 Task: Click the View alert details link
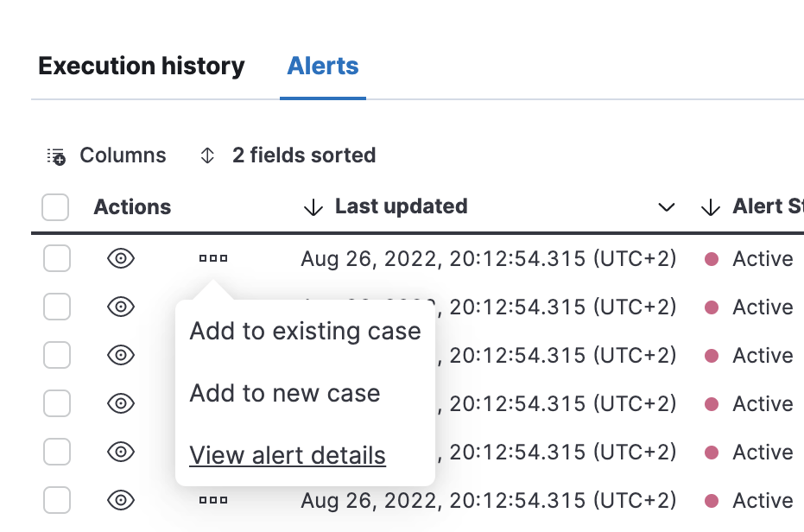(287, 455)
